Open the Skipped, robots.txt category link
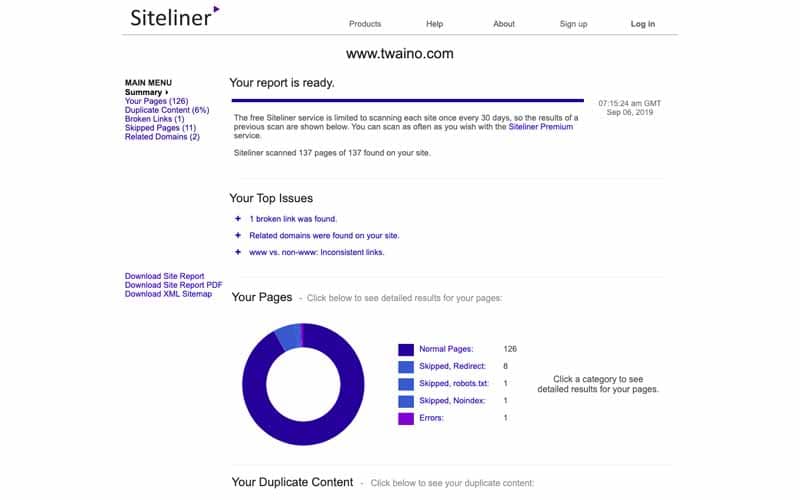Viewport: 800px width, 500px height. pyautogui.click(x=454, y=384)
